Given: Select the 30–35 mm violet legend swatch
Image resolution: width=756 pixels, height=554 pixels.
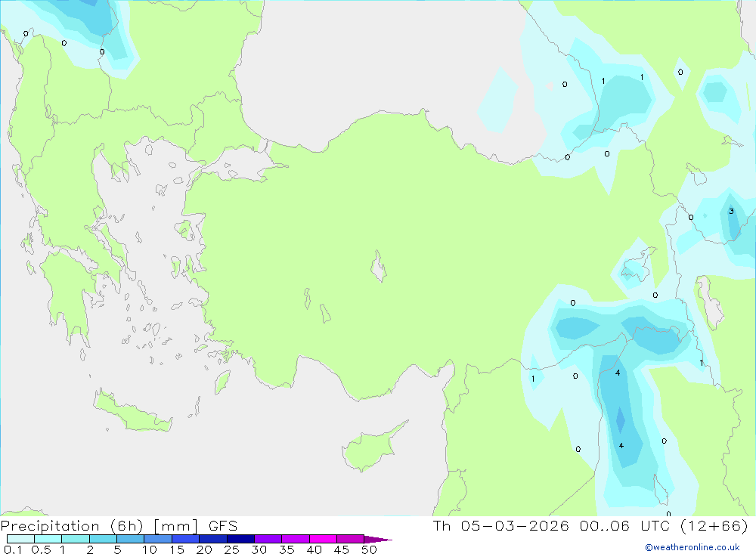Looking at the screenshot, I should (268, 539).
